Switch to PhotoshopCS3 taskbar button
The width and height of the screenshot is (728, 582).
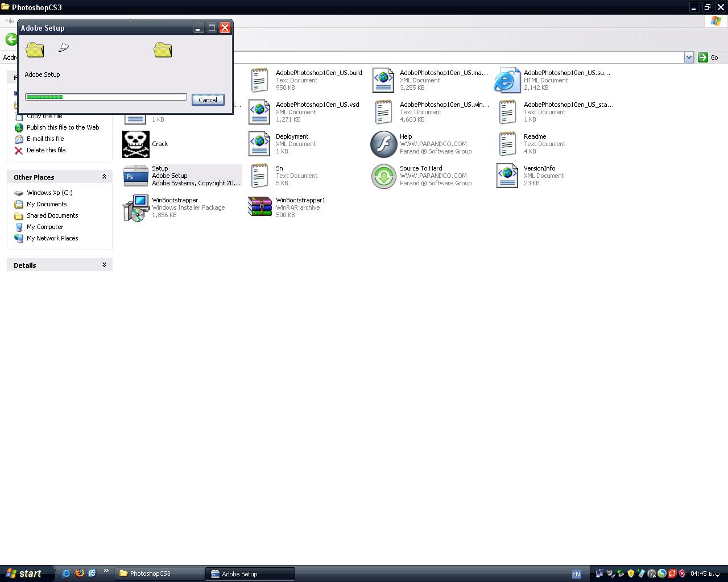[158, 573]
